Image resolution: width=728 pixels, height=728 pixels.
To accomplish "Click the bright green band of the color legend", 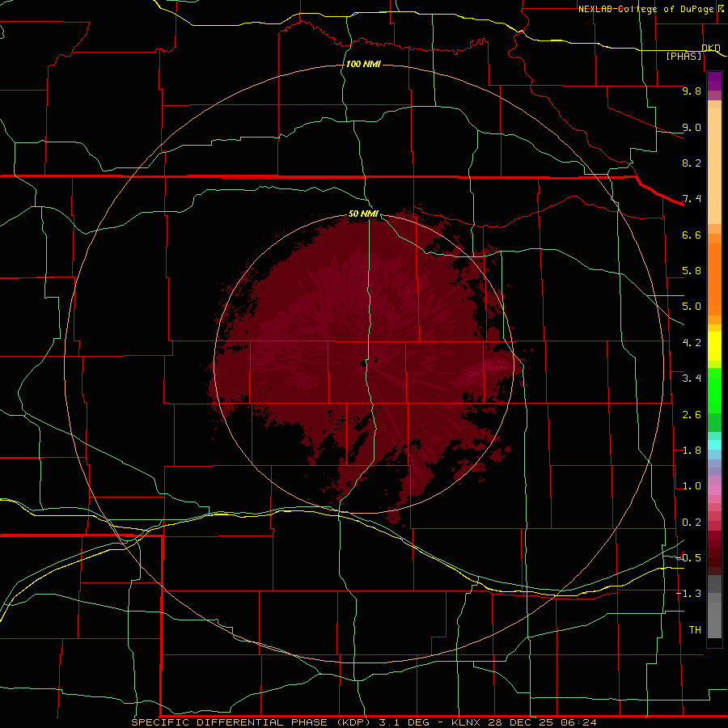I will pos(714,390).
